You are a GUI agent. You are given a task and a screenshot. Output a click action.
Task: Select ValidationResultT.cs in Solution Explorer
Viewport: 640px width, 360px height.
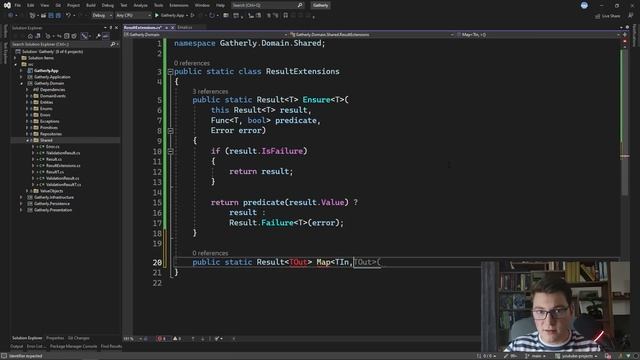pos(63,184)
